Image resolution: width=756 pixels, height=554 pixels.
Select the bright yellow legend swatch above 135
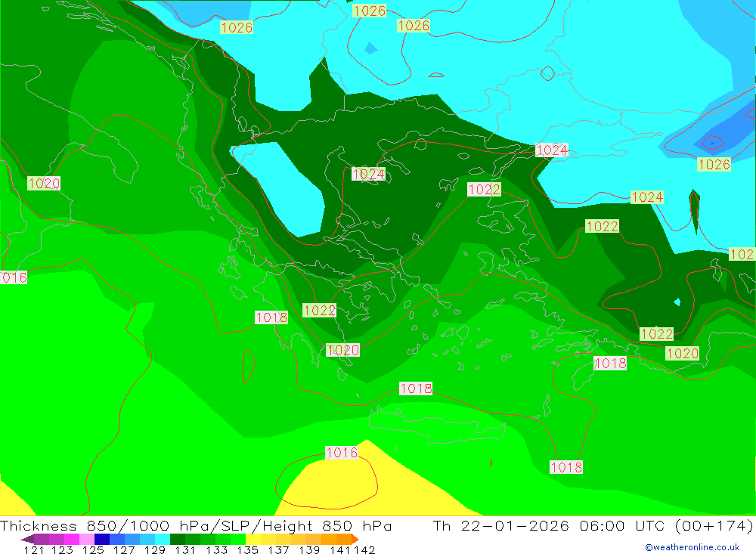pyautogui.click(x=253, y=539)
